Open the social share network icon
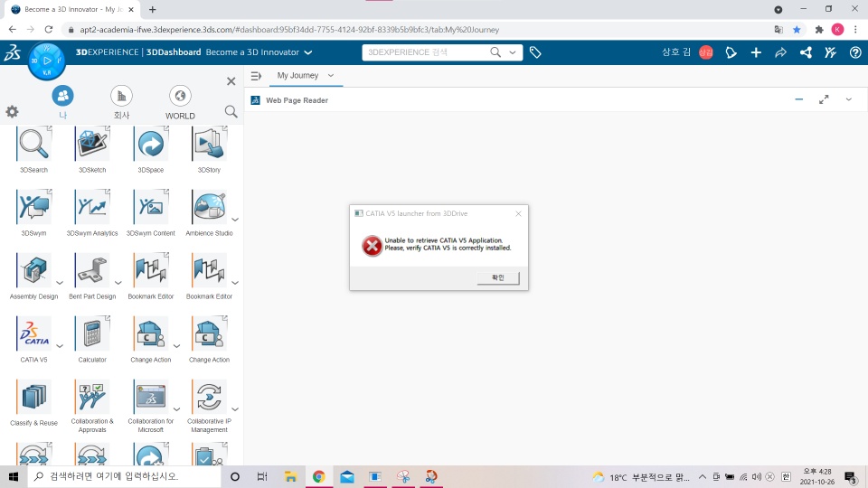This screenshot has height=488, width=868. [x=806, y=52]
